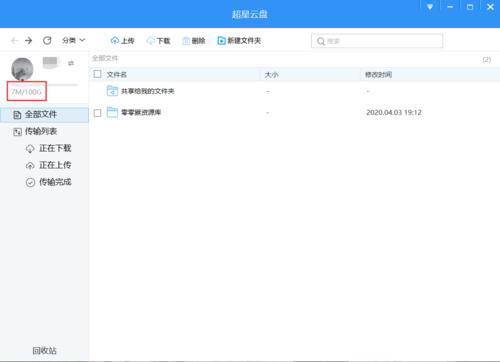The height and width of the screenshot is (362, 500).
Task: Click the 删除 delete button
Action: [x=194, y=41]
